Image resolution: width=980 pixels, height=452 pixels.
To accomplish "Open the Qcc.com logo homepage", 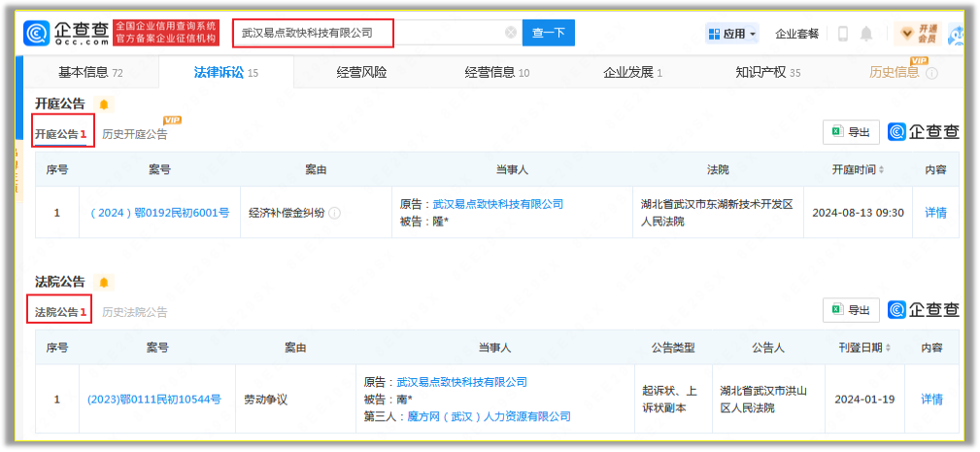I will tap(66, 32).
